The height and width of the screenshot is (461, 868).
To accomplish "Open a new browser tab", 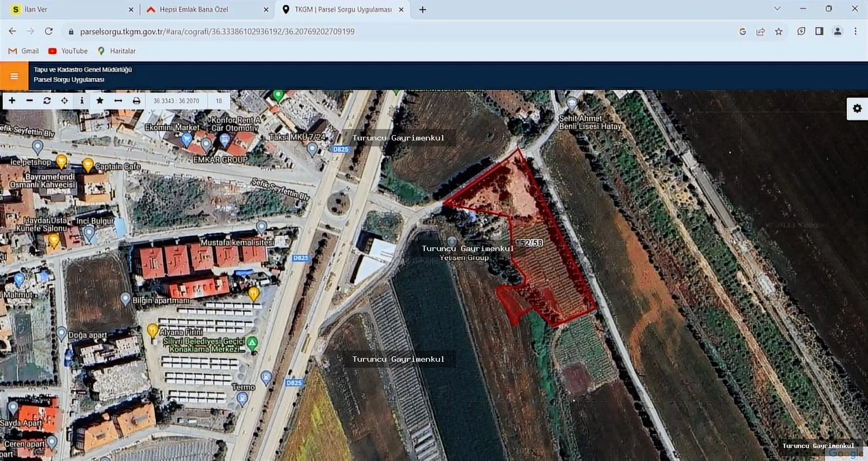I will click(x=423, y=9).
